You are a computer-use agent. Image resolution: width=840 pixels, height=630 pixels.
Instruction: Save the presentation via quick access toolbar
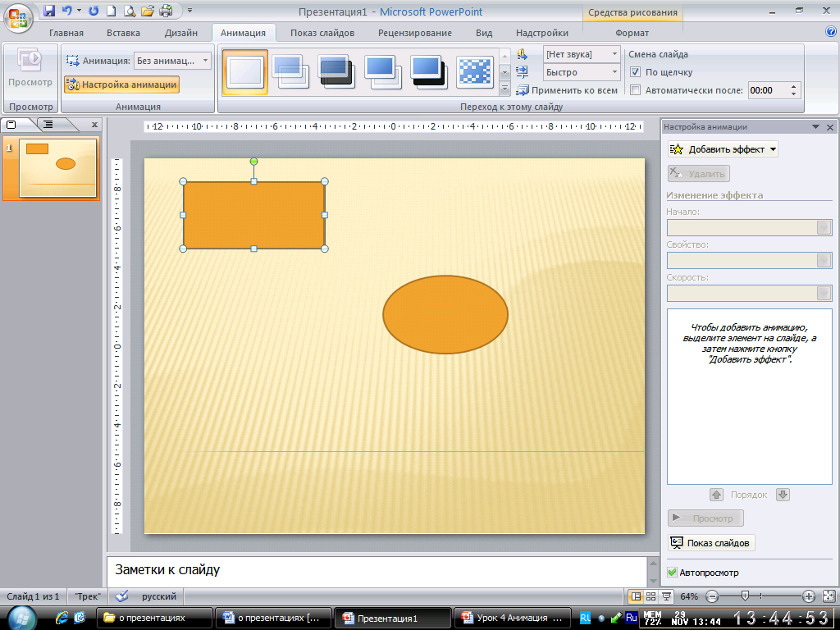[49, 11]
